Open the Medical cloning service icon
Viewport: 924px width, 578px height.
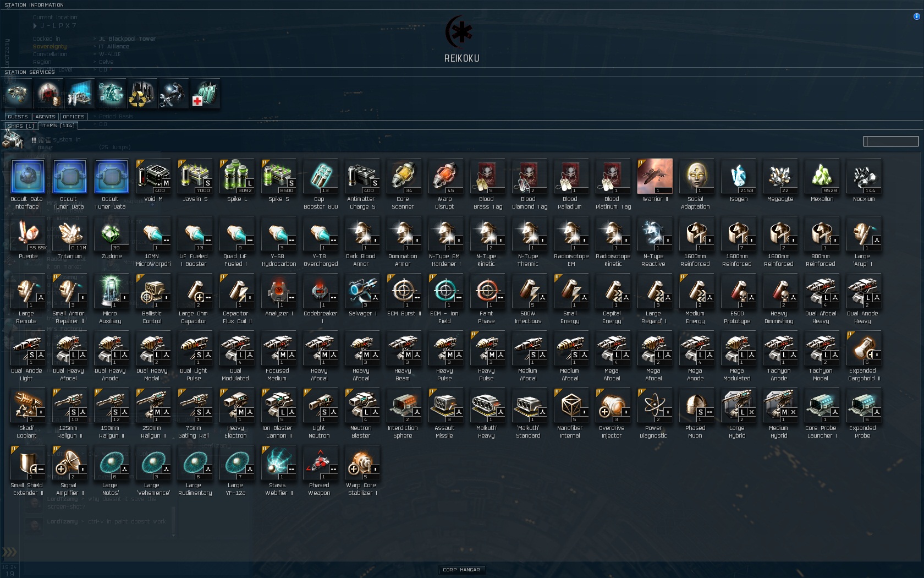(x=205, y=94)
